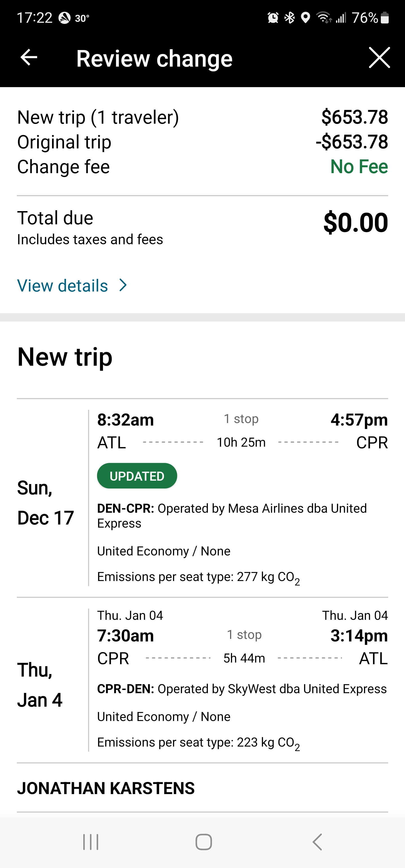Tap the Bluetooth status icon

click(289, 17)
